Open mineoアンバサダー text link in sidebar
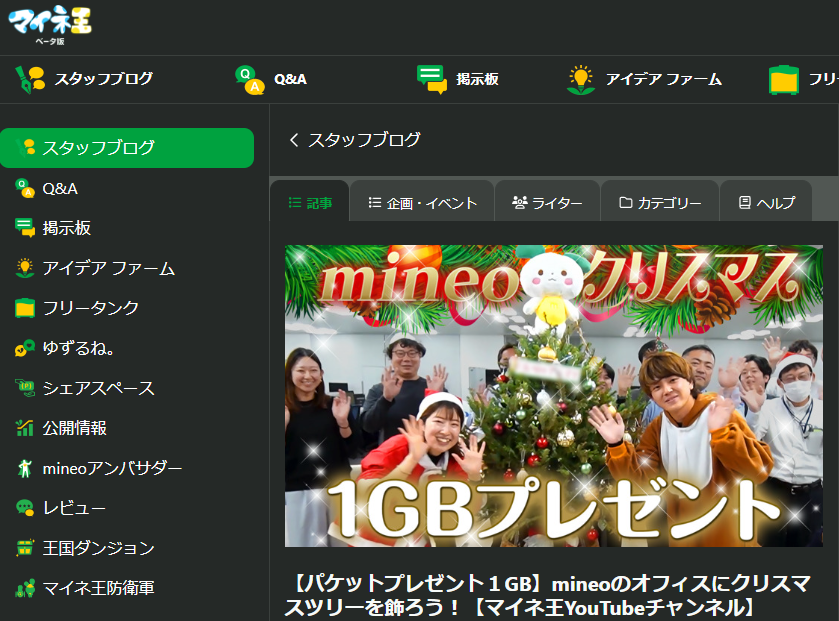This screenshot has height=621, width=839. coord(112,468)
